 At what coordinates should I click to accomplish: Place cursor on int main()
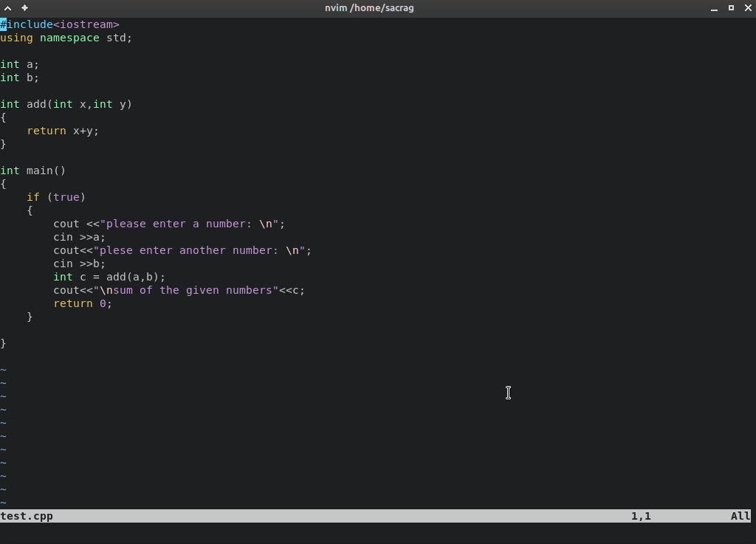33,171
